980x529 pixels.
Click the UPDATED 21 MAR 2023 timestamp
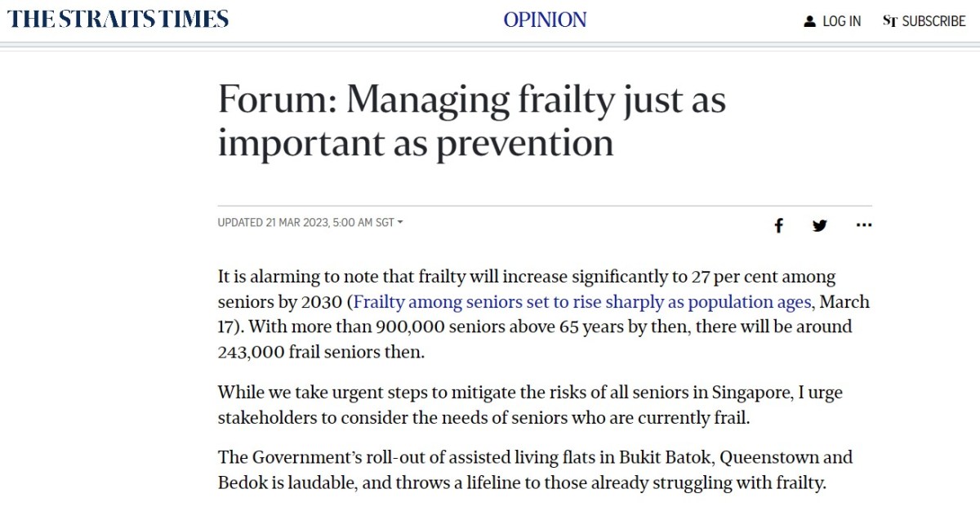[x=306, y=222]
